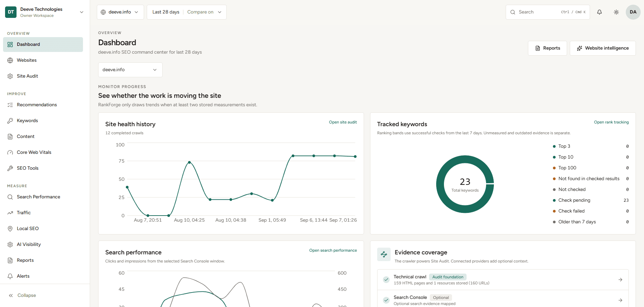Click the Top 3 green legend dot
Image resolution: width=644 pixels, height=307 pixels.
pos(554,146)
